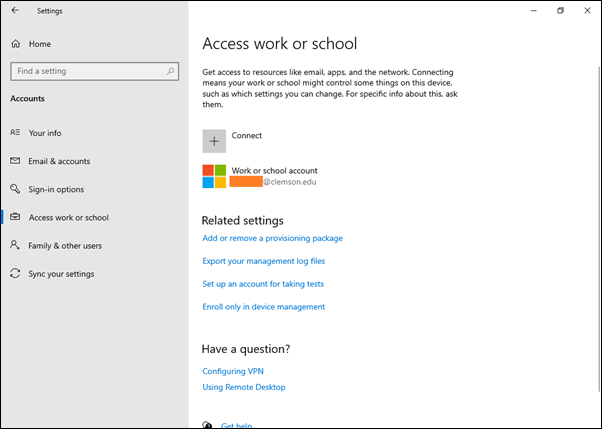
Task: Go back using the Settings back arrow
Action: [15, 10]
